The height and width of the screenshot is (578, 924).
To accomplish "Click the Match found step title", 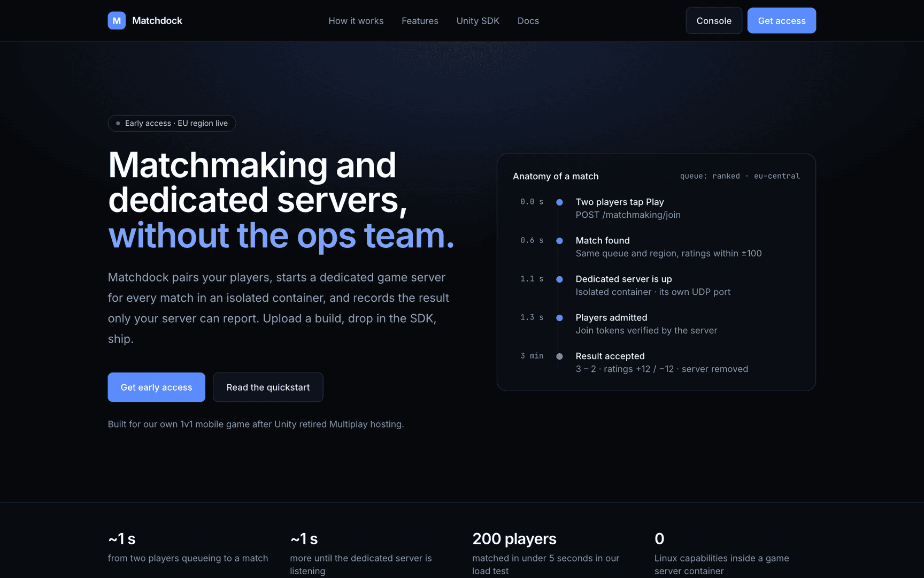I will coord(603,240).
